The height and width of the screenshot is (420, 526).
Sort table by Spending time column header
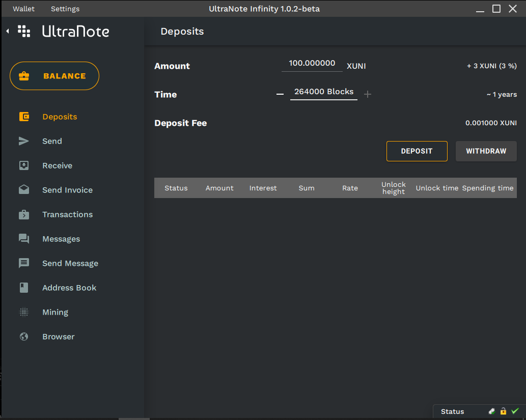coord(488,188)
